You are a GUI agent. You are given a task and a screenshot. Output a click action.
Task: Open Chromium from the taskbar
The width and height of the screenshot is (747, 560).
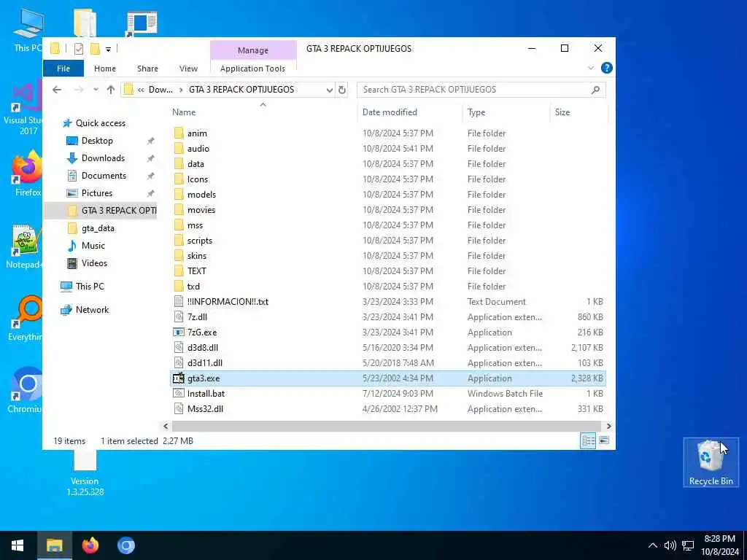tap(126, 545)
